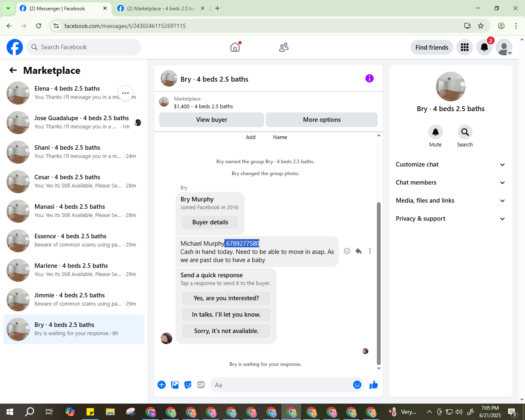Click the browser address bar URL
Viewport: 525px width, 420px height.
(125, 26)
